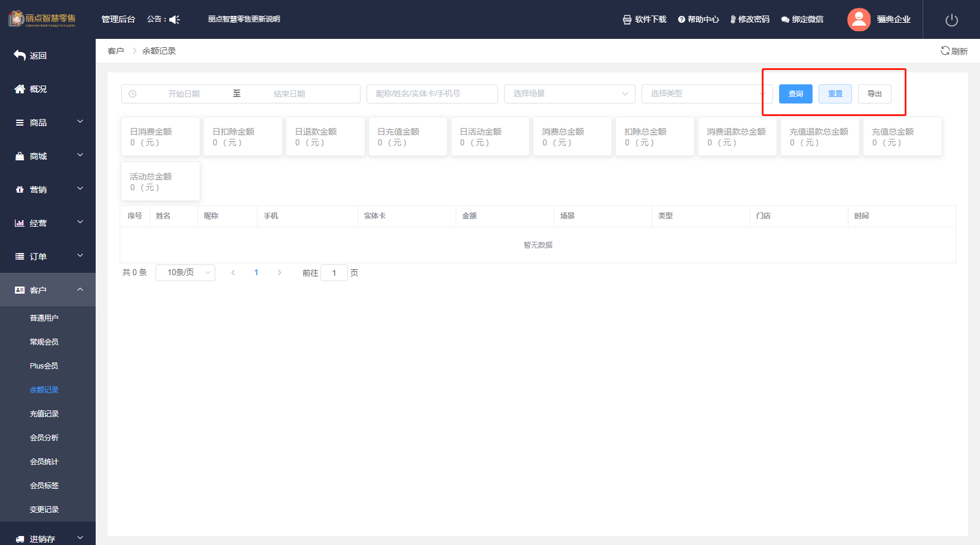980x545 pixels.
Task: Expand the 经营 menu chevron
Action: [80, 222]
